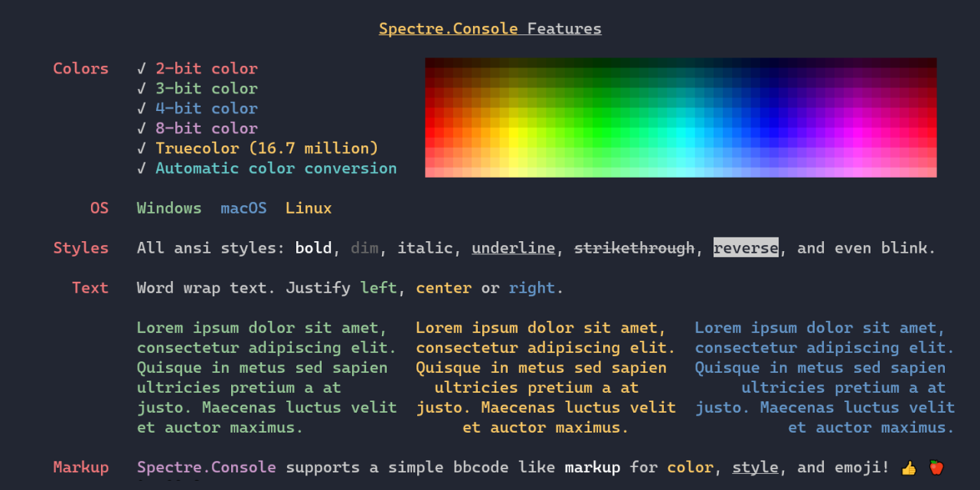Select the yellow Linux label

[x=309, y=208]
